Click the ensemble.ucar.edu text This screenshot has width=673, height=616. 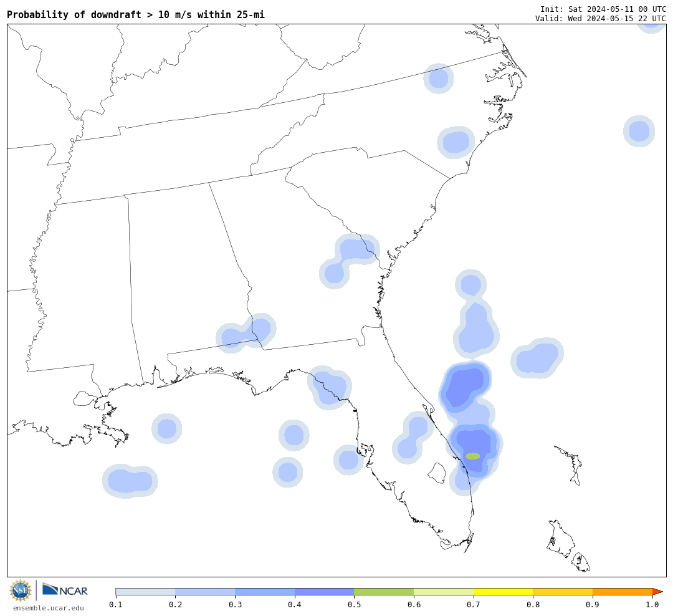[x=49, y=608]
